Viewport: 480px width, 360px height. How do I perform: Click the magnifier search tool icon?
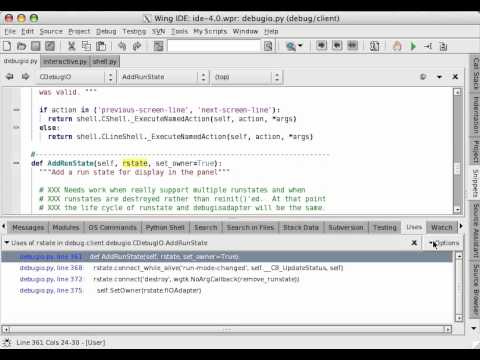pyautogui.click(x=291, y=46)
